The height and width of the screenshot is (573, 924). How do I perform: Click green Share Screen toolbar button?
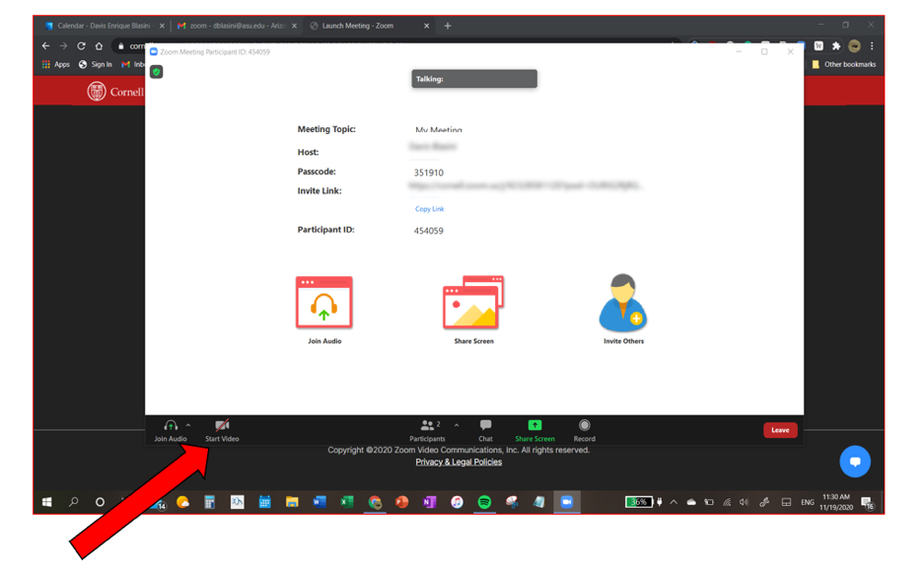[534, 430]
